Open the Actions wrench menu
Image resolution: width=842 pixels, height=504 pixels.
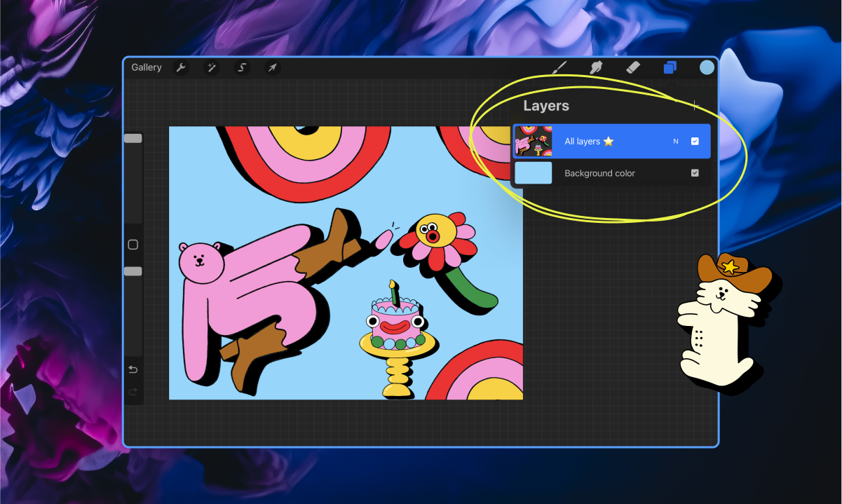tap(181, 67)
